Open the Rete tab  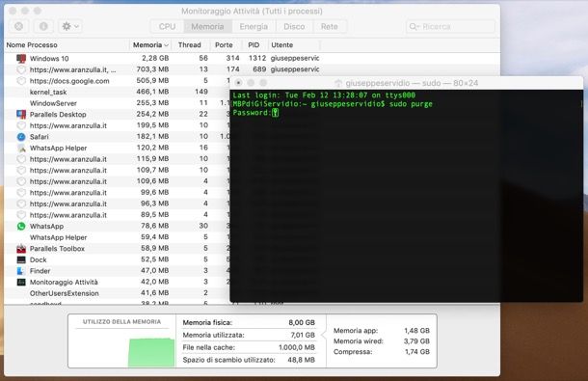(330, 27)
